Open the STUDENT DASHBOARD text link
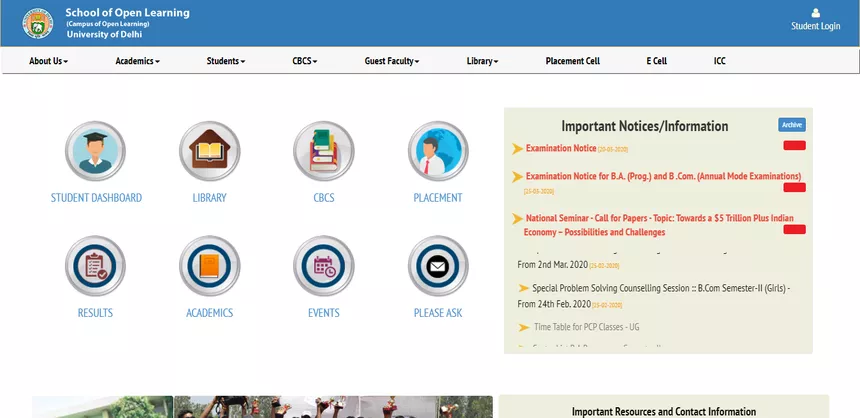Screen dimensions: 860x418 point(96,198)
